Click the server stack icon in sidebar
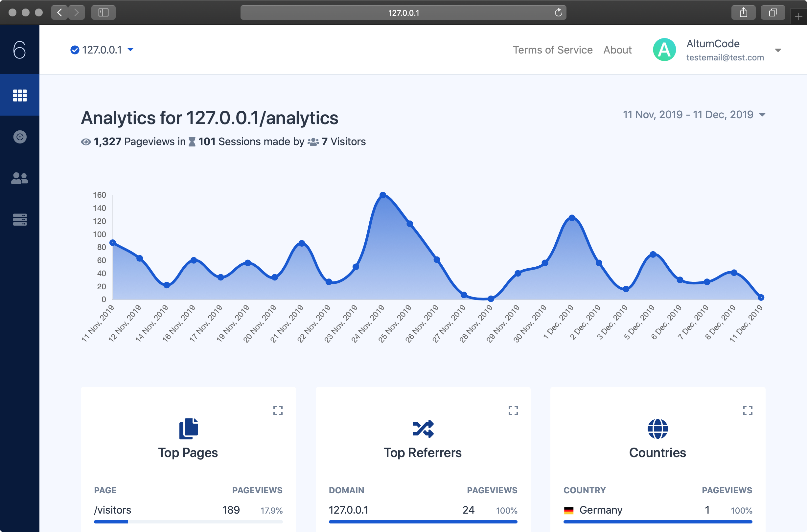Viewport: 807px width, 532px height. pos(20,219)
